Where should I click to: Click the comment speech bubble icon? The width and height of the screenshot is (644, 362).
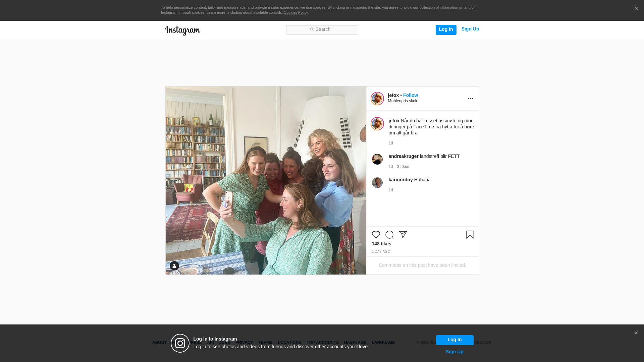click(389, 235)
